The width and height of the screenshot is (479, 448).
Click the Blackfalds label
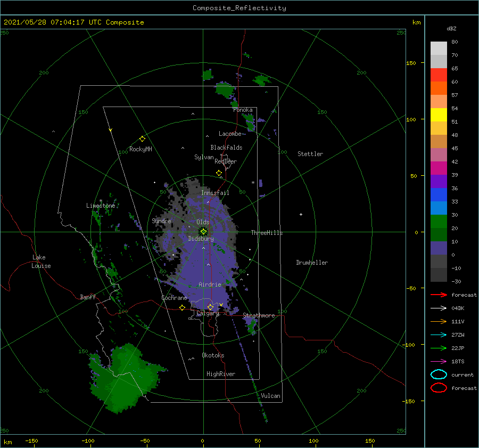point(226,148)
